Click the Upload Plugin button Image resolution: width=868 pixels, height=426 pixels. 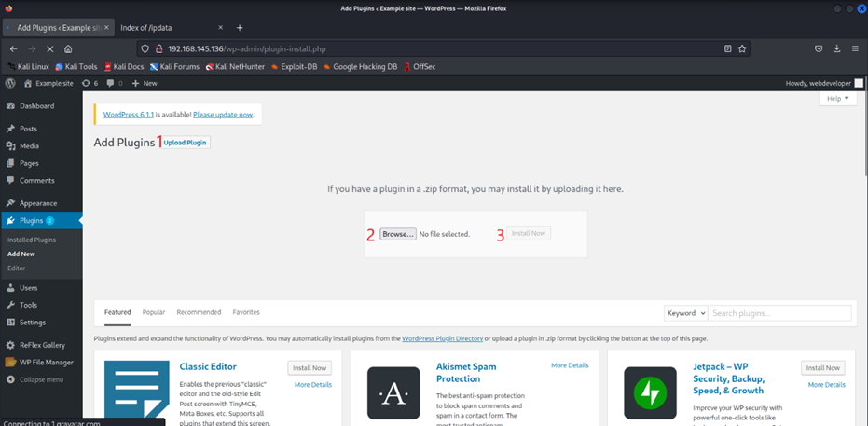tap(186, 143)
